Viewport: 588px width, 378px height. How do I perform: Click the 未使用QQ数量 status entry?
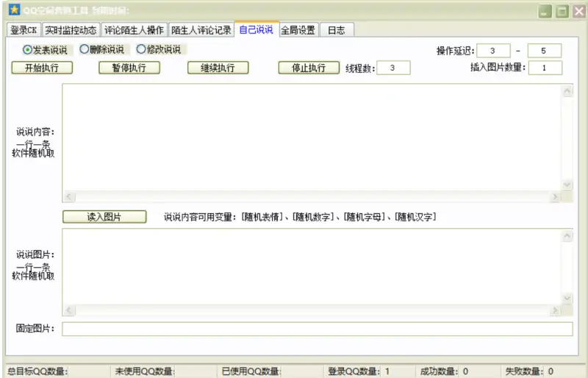[145, 371]
